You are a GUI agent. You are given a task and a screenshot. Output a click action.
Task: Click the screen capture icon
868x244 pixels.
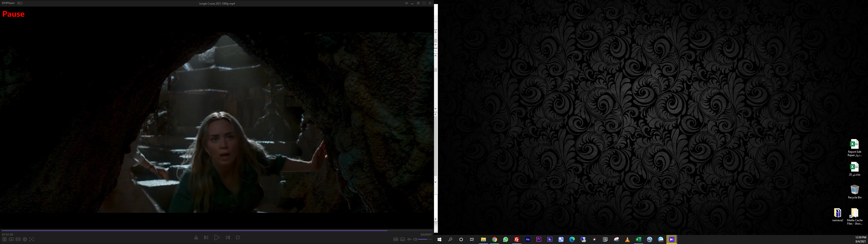coord(32,239)
